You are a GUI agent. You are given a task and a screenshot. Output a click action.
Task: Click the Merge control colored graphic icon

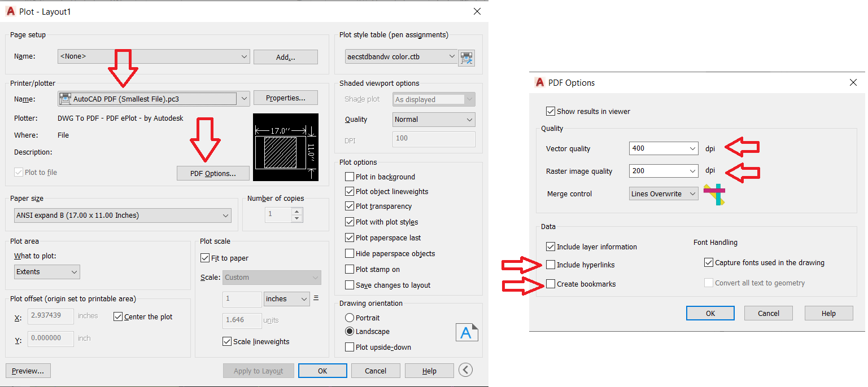[714, 194]
